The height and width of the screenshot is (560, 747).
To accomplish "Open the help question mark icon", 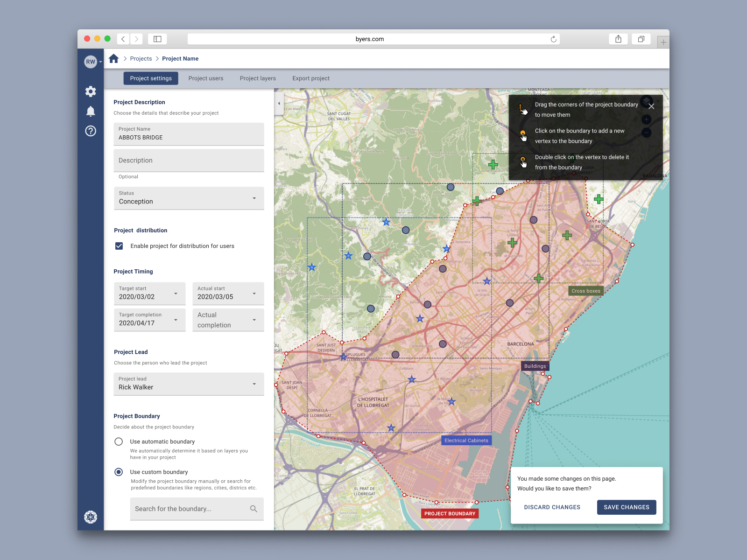I will [91, 131].
